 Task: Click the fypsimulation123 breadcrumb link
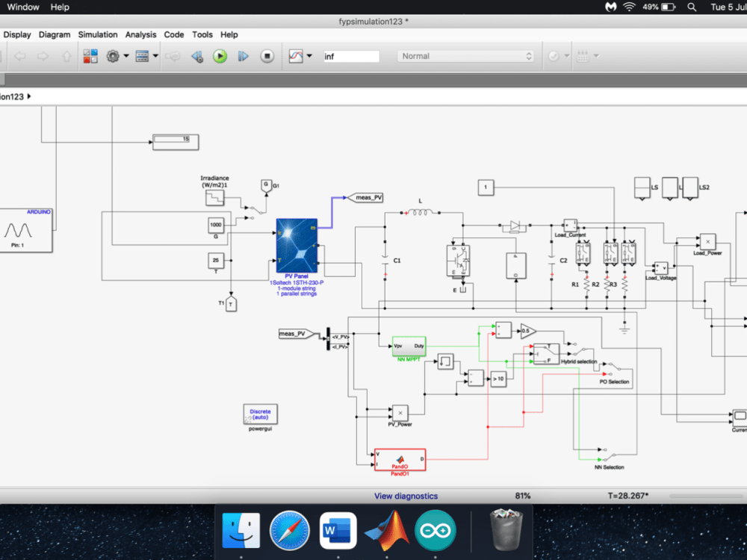10,96
